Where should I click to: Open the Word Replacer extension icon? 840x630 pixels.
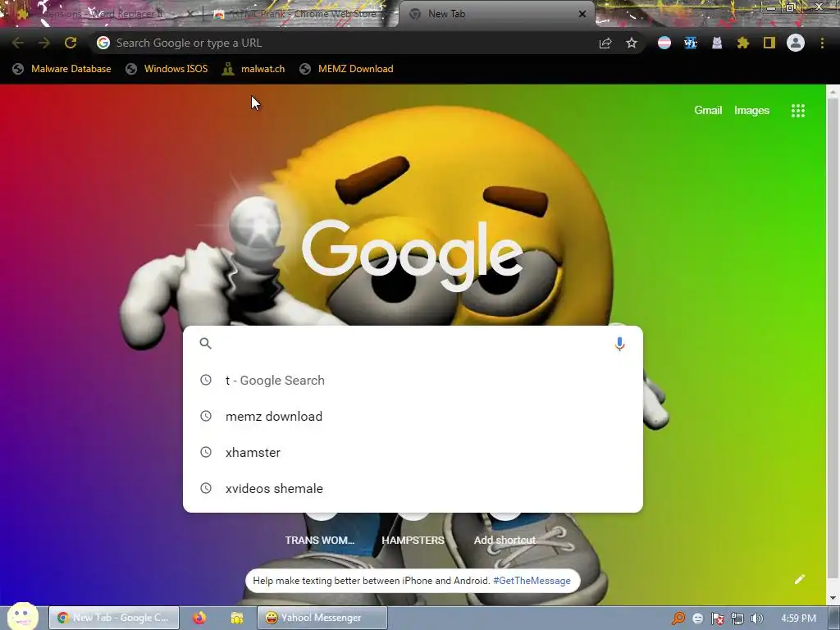pos(691,43)
